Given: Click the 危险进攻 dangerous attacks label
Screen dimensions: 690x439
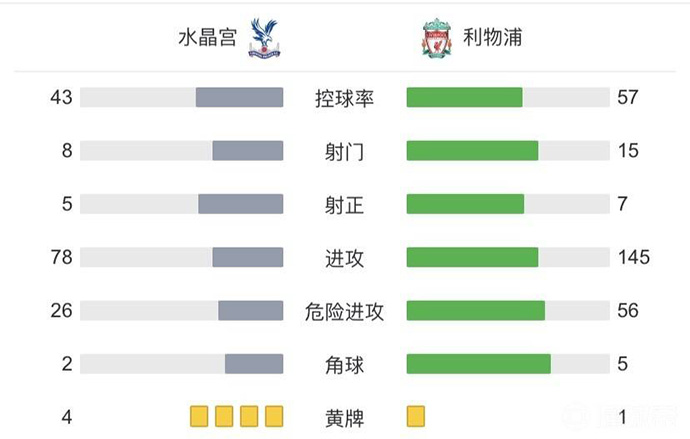Looking at the screenshot, I should click(x=344, y=311).
